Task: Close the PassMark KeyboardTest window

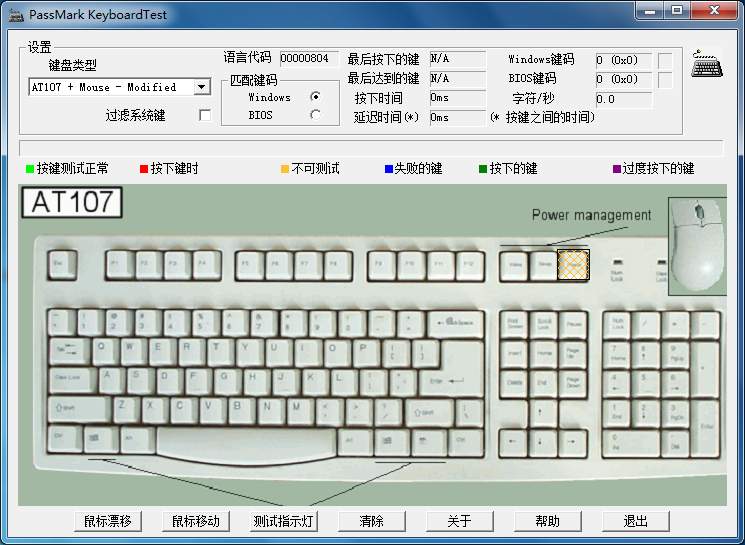Action: click(x=714, y=10)
